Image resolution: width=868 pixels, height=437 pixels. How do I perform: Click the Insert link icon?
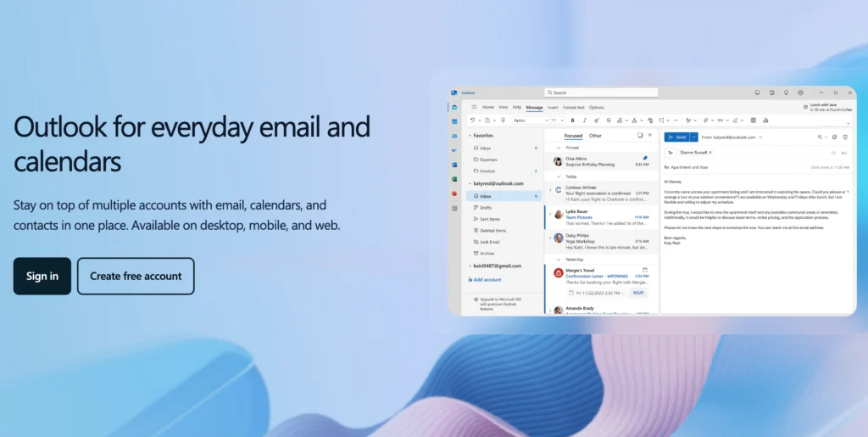[x=721, y=120]
